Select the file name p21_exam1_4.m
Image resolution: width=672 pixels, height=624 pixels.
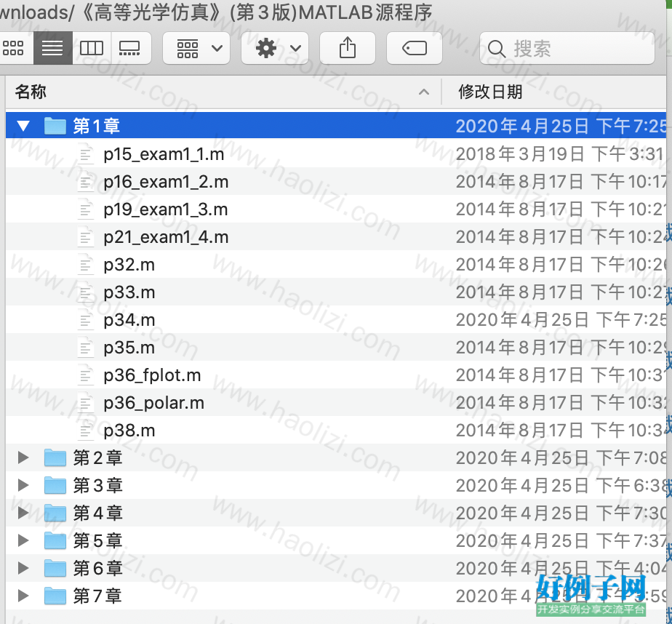166,237
